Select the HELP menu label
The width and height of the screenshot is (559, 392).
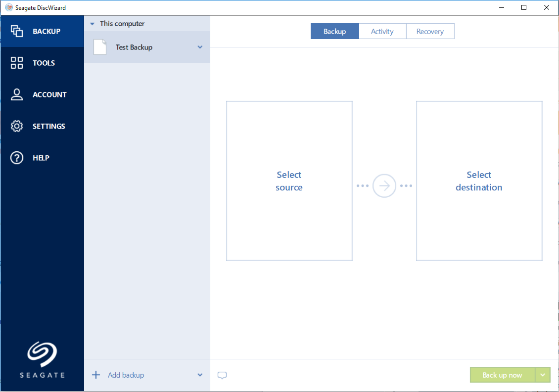(41, 158)
